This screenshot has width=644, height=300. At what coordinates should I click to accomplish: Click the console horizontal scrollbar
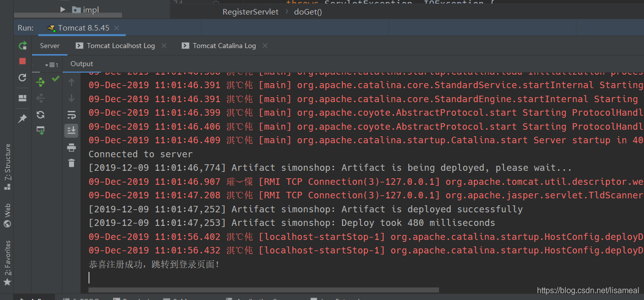coord(263,289)
